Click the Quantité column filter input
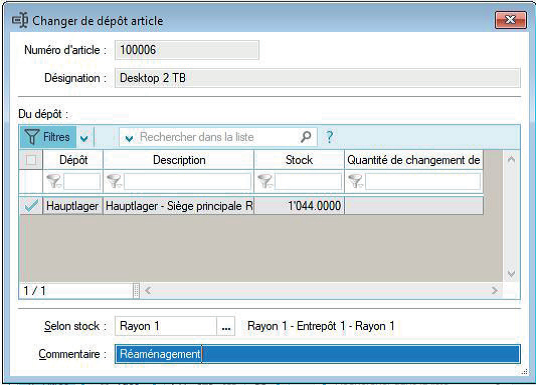Image resolution: width=536 pixels, height=385 pixels. [x=423, y=182]
